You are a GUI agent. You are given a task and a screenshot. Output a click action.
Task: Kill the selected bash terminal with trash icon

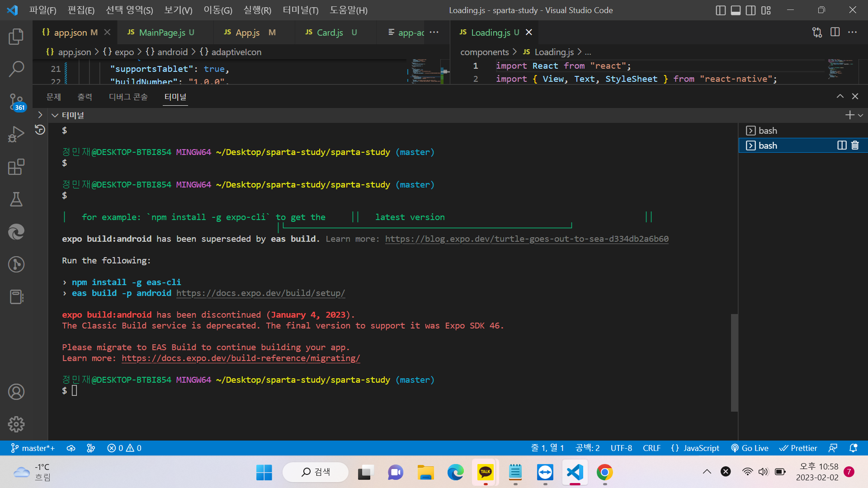(855, 145)
